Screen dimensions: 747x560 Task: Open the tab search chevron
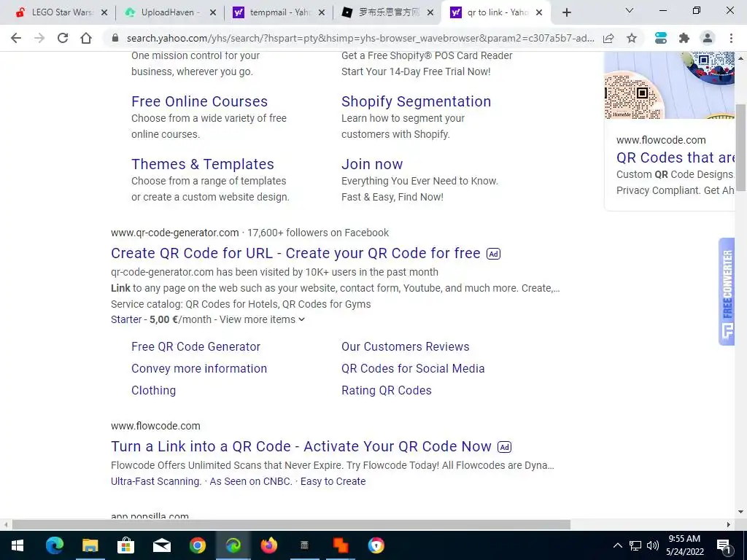[x=629, y=10]
